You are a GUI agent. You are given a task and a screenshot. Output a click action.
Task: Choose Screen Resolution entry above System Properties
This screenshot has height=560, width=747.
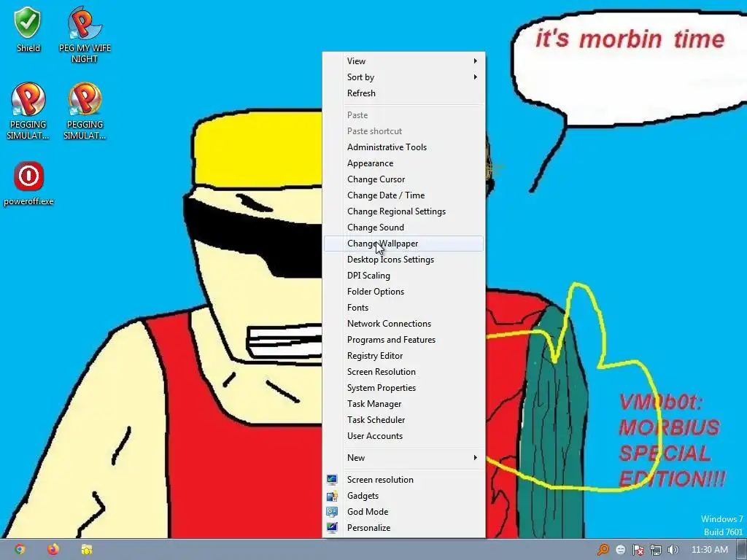pyautogui.click(x=404, y=372)
